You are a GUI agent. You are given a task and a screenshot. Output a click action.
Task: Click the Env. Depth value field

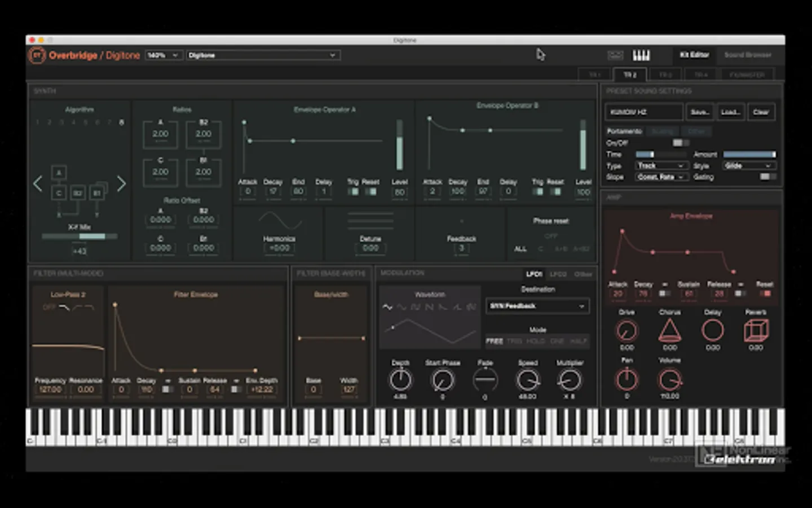pyautogui.click(x=262, y=389)
